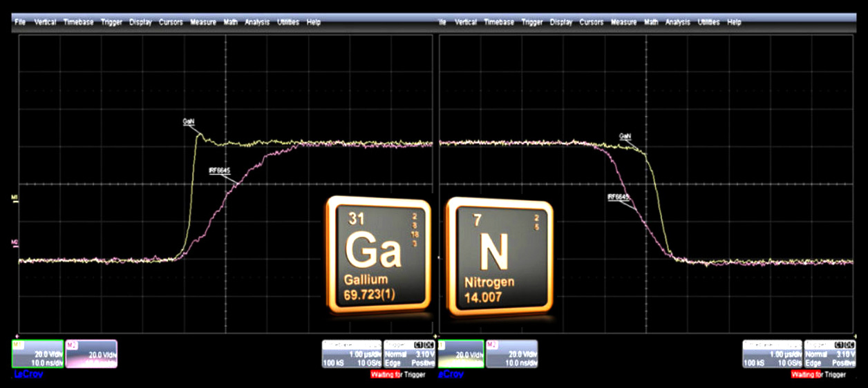This screenshot has width=868, height=388.
Task: Open Cursors menu in the right scope window
Action: point(591,22)
